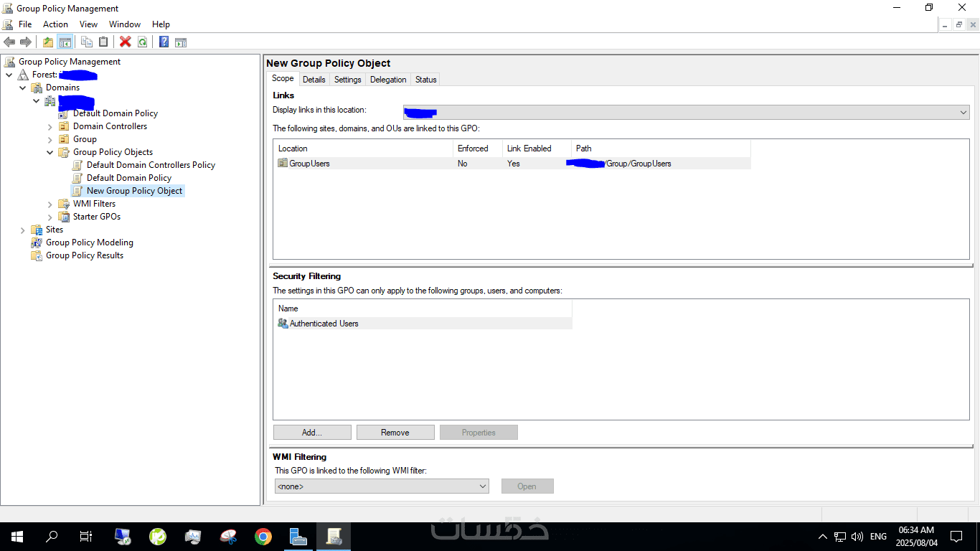Switch to the Settings tab
980x551 pixels.
[348, 80]
